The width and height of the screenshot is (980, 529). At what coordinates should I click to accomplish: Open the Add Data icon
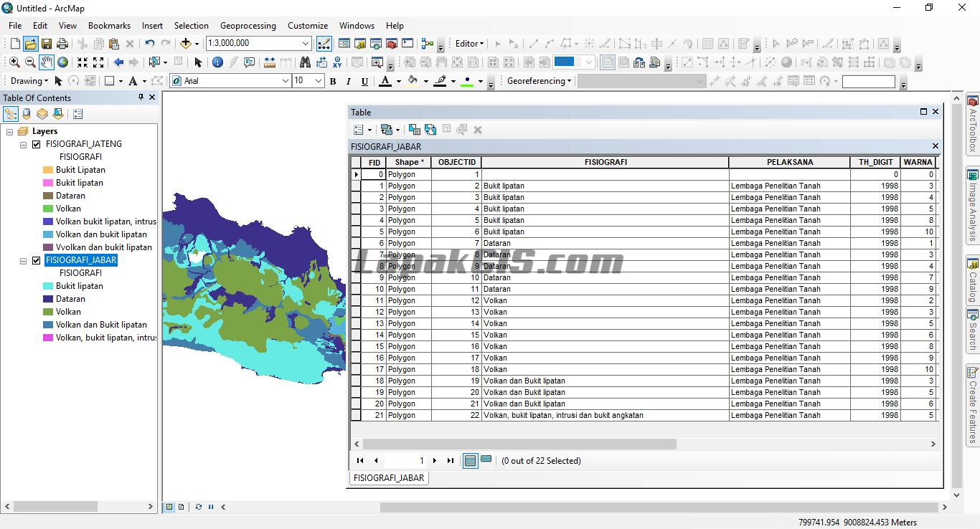point(185,43)
